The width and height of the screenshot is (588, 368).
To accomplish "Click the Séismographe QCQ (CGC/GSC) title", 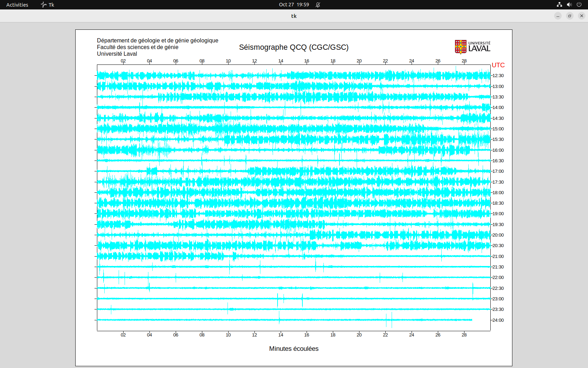I will tap(294, 47).
